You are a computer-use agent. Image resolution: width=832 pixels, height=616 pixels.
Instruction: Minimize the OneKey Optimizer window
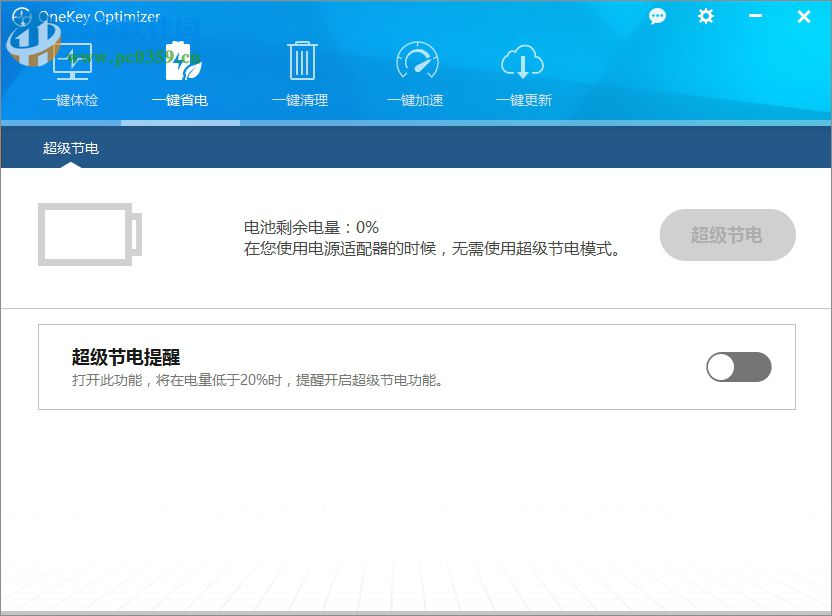(x=756, y=16)
